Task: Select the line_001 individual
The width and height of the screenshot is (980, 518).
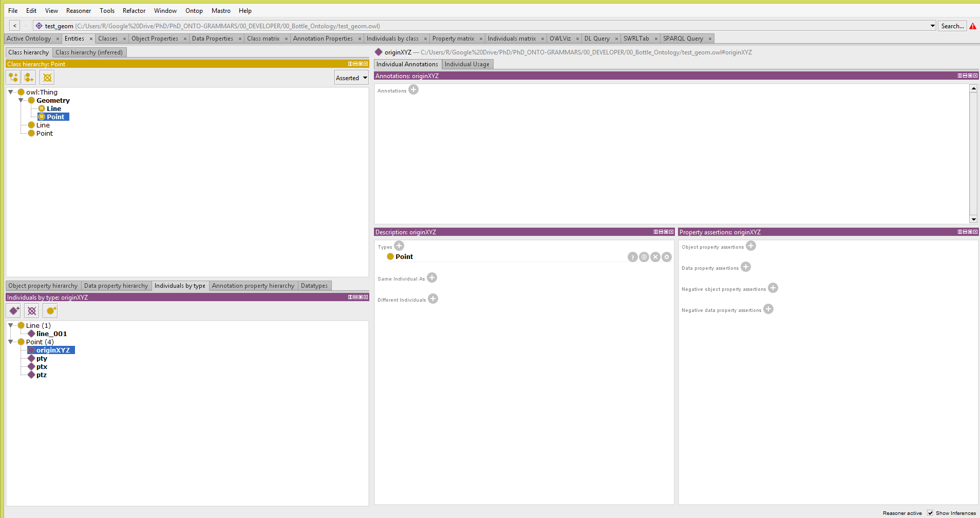Action: (51, 334)
